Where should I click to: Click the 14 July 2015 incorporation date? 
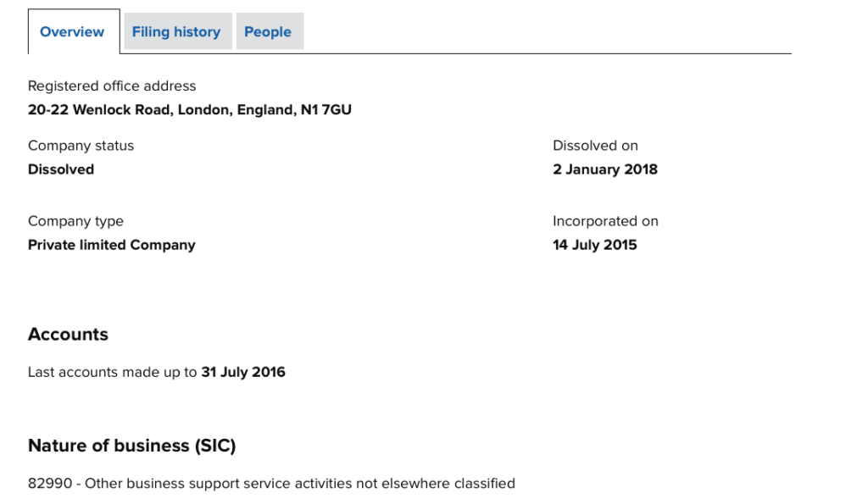595,245
